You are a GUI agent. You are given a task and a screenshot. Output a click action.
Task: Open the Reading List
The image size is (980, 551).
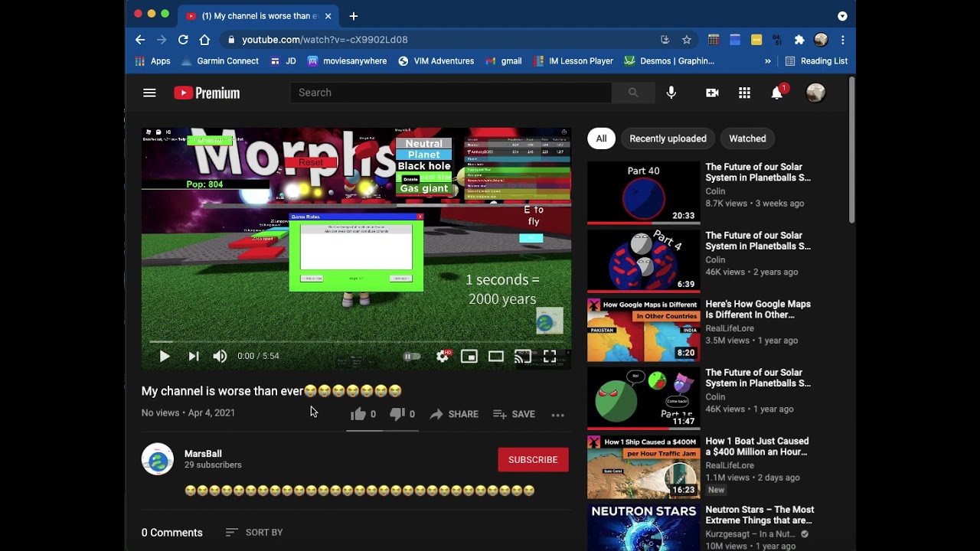pos(816,61)
